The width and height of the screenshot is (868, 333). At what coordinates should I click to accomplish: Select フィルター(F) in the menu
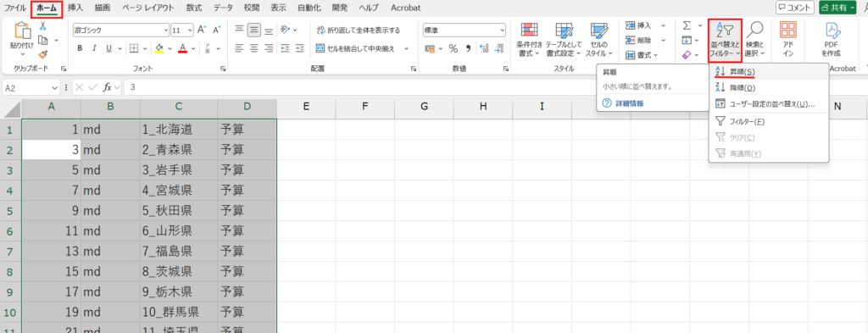coord(768,121)
